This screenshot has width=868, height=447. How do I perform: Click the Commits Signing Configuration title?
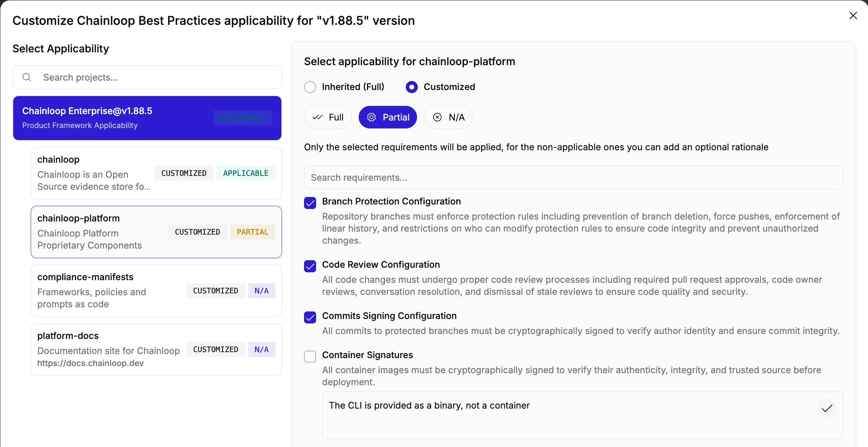(389, 316)
